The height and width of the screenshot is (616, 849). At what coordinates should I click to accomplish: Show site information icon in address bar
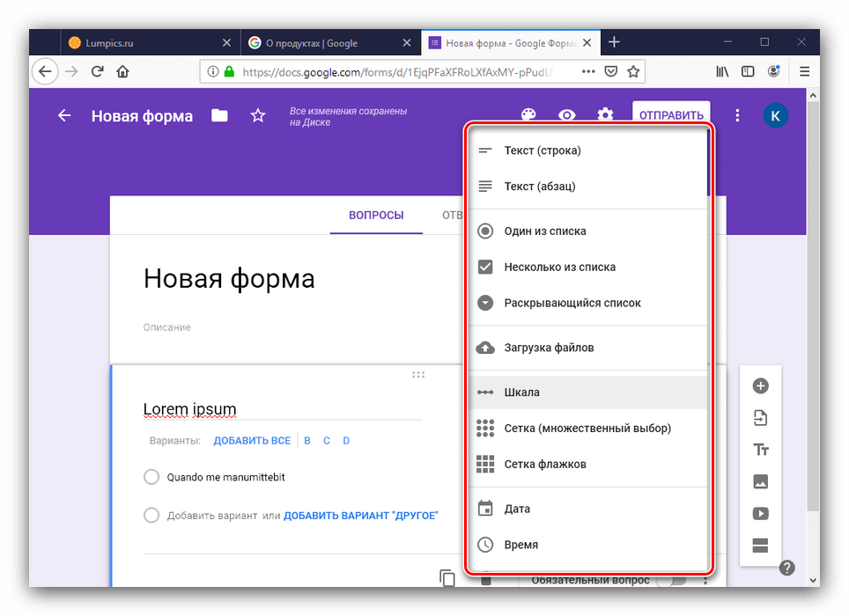(x=213, y=71)
